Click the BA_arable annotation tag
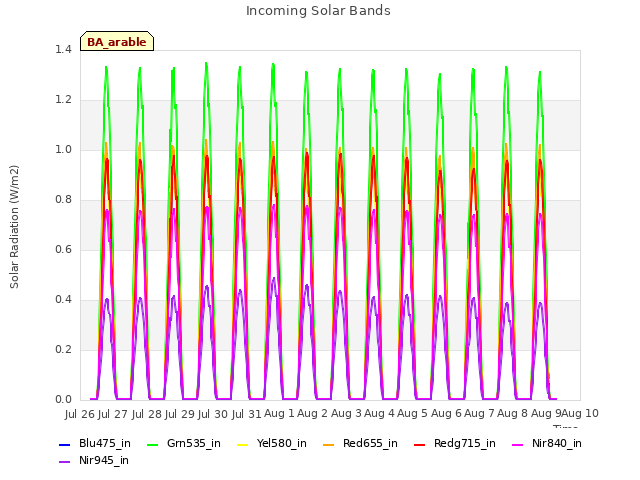 tap(117, 41)
